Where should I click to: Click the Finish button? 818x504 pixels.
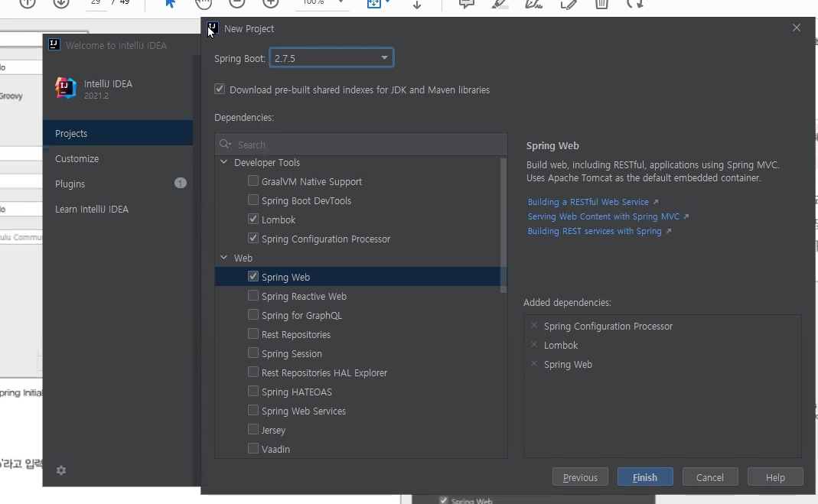point(645,477)
